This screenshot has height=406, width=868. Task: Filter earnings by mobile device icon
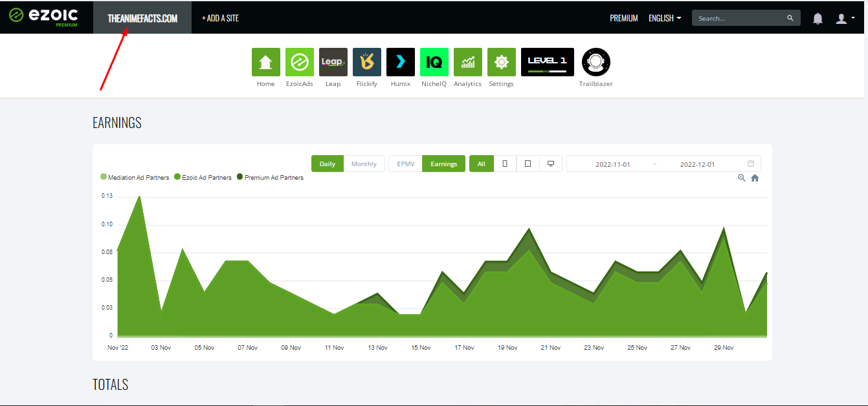(505, 164)
